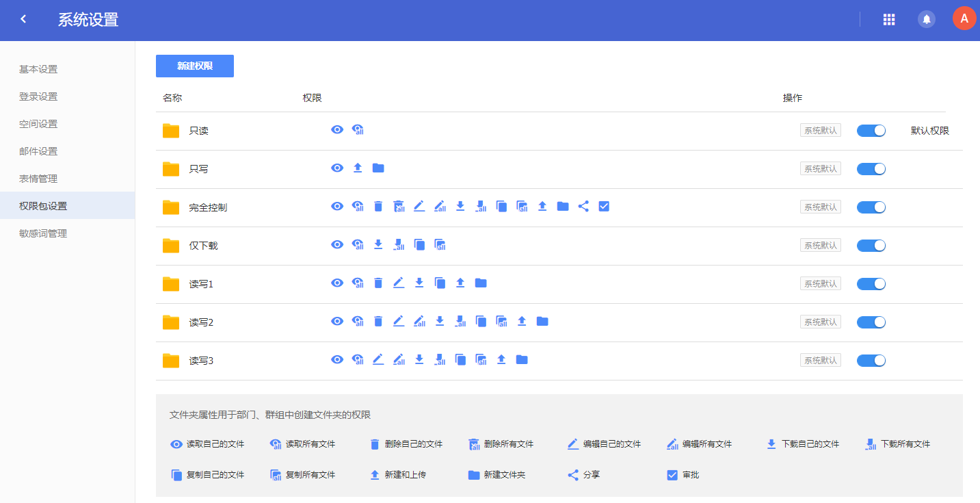Click the 新建文件夹 icon in 读写2 row
Viewport: 980px width, 503px height.
tap(542, 321)
